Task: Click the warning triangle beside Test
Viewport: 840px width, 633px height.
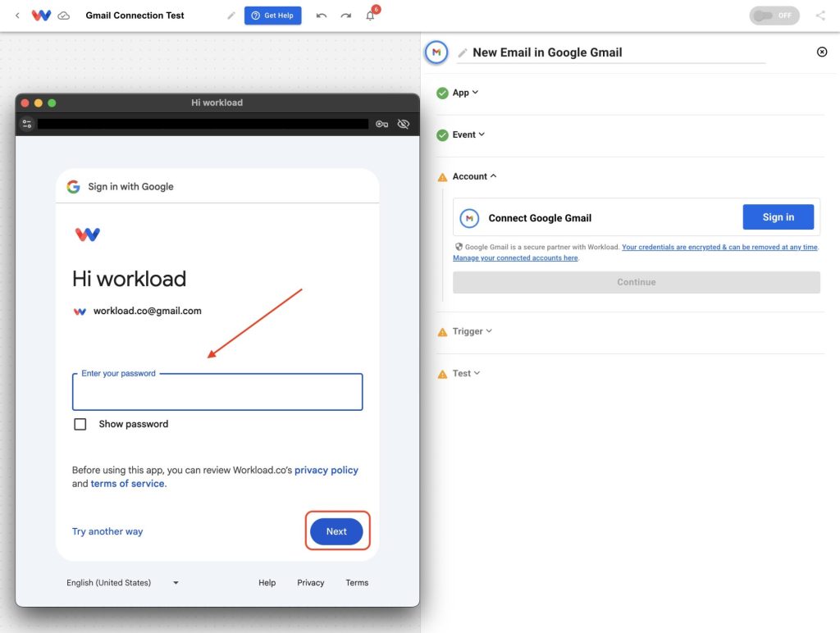Action: [442, 375]
